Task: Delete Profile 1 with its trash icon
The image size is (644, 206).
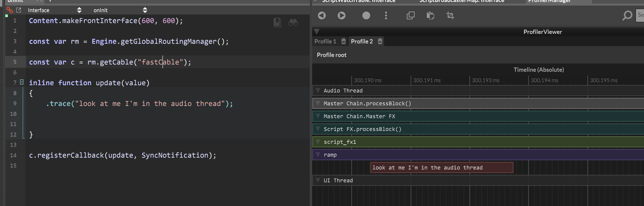Action: click(343, 41)
